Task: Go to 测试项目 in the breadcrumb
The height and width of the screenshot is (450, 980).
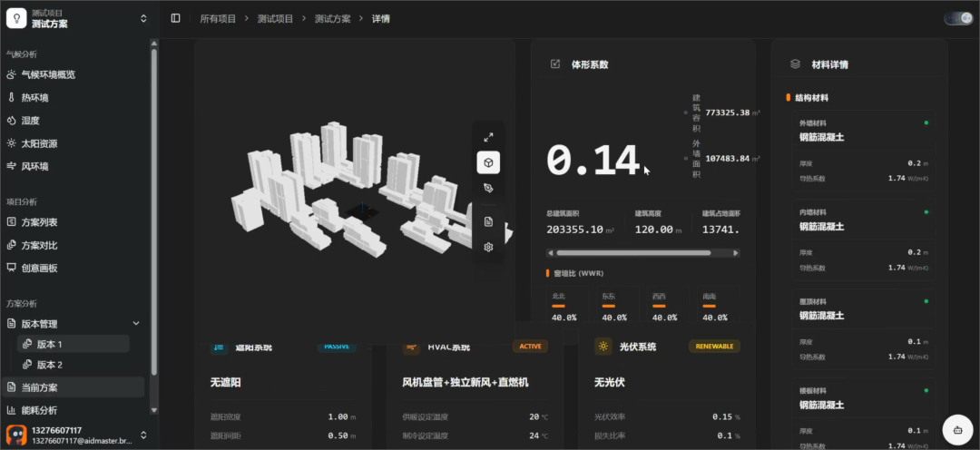Action: point(275,19)
